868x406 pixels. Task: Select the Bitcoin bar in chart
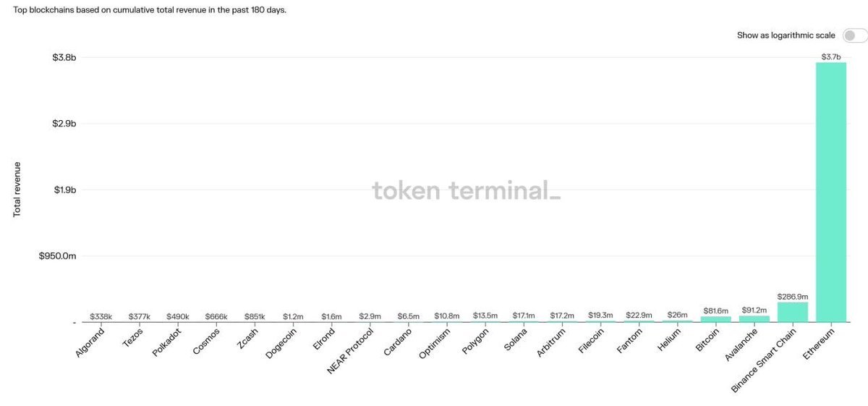click(x=716, y=319)
